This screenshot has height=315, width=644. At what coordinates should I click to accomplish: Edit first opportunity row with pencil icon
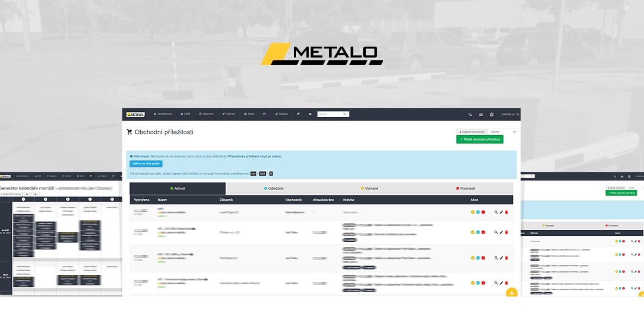pyautogui.click(x=502, y=212)
